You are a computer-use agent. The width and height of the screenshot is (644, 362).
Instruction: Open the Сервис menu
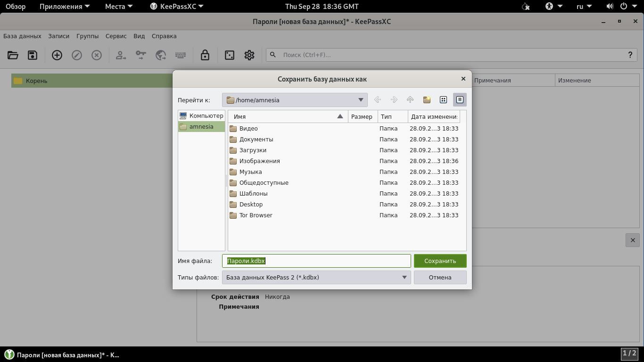[x=116, y=36]
